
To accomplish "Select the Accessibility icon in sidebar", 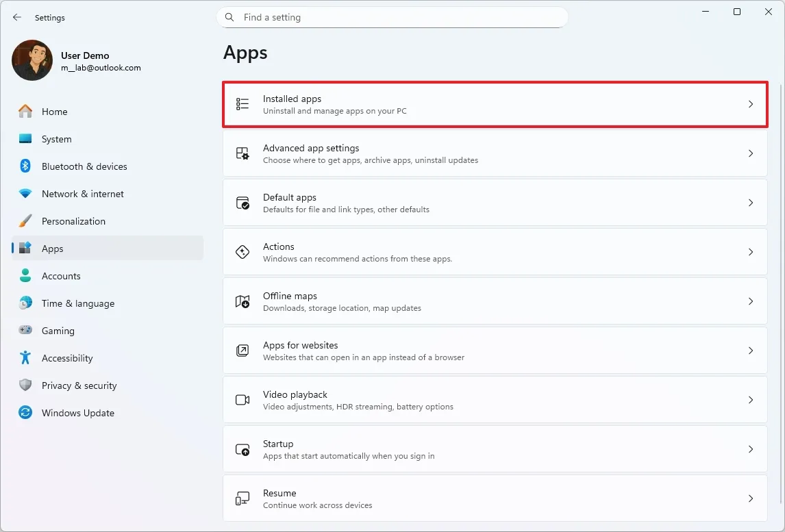I will [x=25, y=358].
